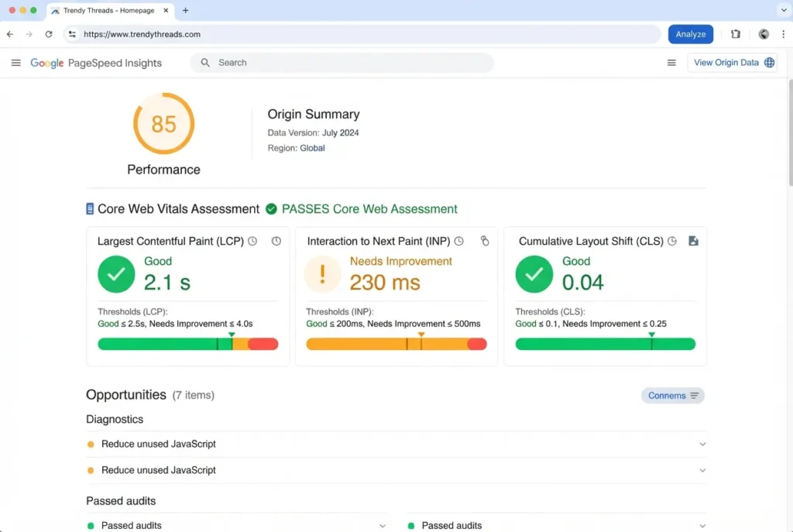Click the browser back arrow
The height and width of the screenshot is (532, 793).
pos(10,34)
